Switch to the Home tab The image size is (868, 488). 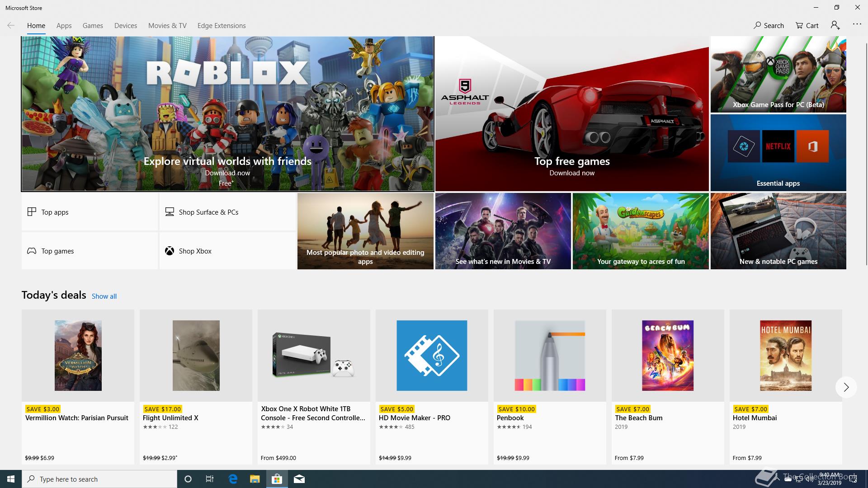36,26
